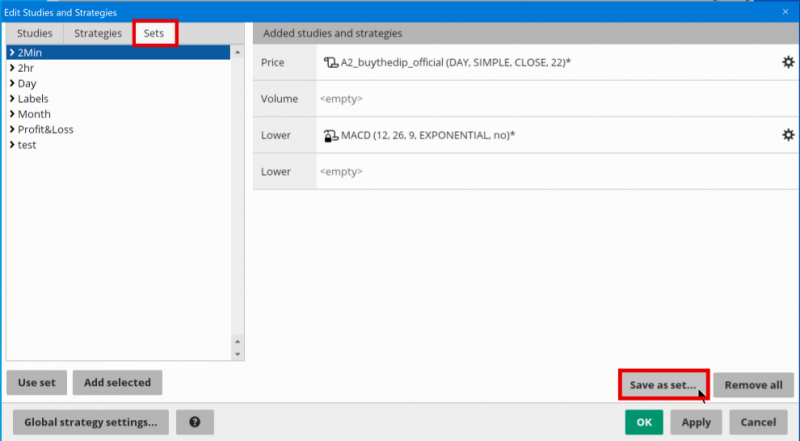Open Global strategy settings
The width and height of the screenshot is (800, 441).
[x=90, y=422]
